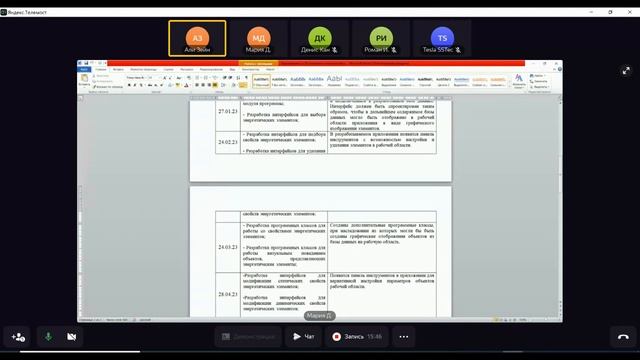This screenshot has width=640, height=360.
Task: Open the font name dropdown
Action: (x=136, y=78)
